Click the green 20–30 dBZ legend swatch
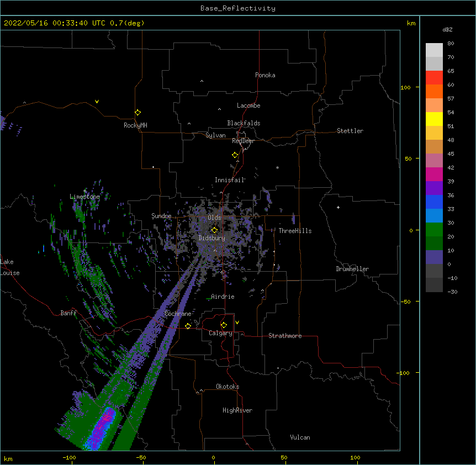 (434, 230)
